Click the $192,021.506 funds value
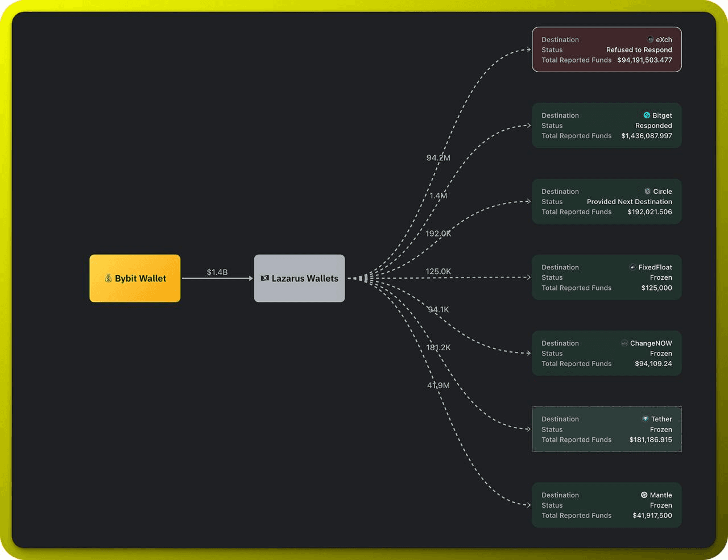728x560 pixels. pyautogui.click(x=650, y=212)
